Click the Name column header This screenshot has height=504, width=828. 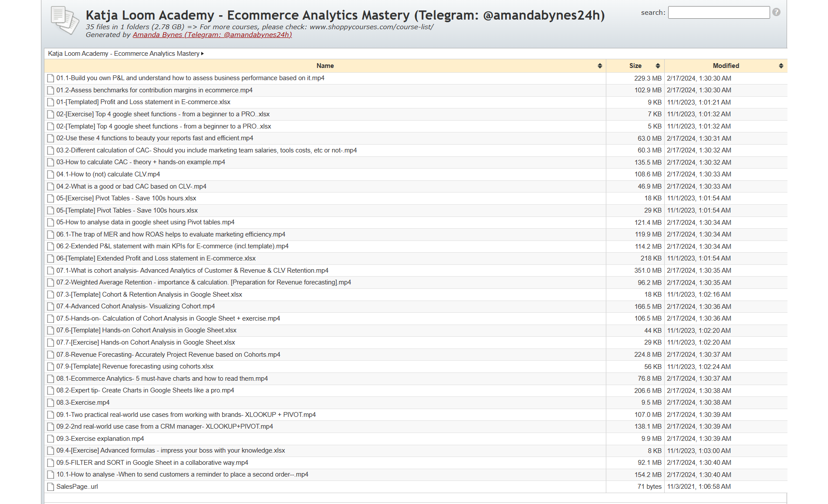325,66
